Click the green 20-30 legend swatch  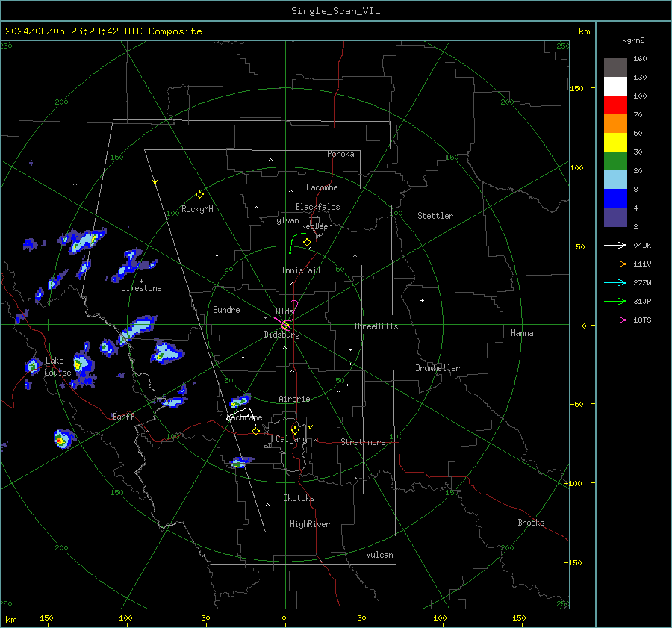615,161
